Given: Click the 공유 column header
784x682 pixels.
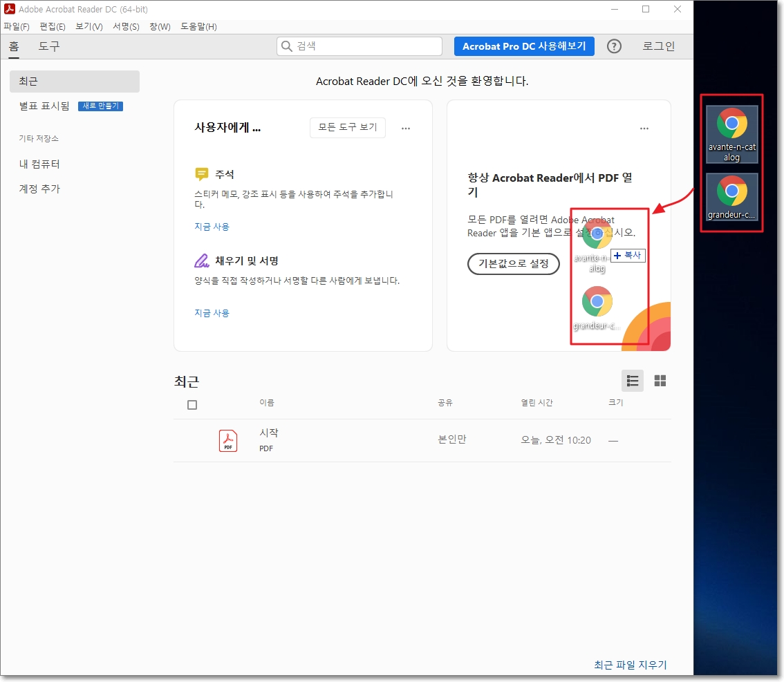Looking at the screenshot, I should click(445, 403).
